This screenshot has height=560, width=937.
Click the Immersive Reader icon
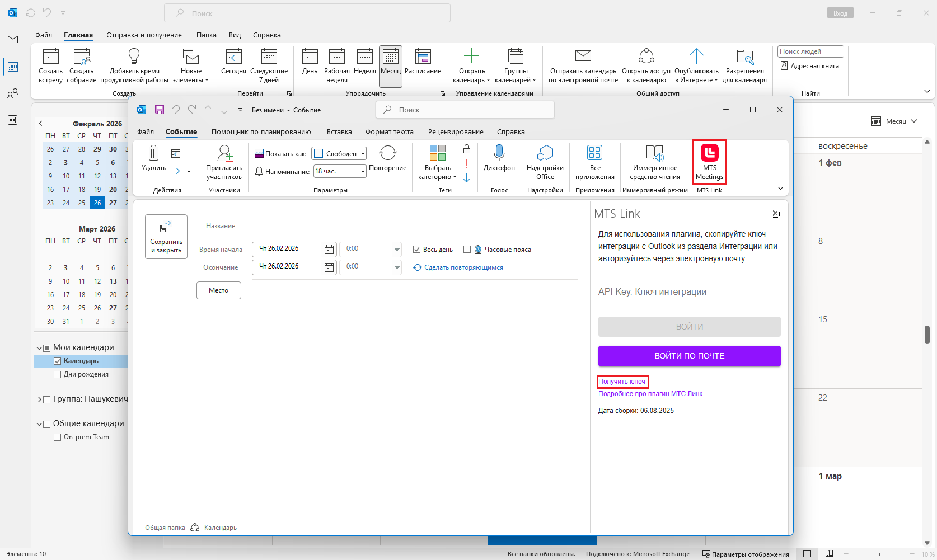pyautogui.click(x=654, y=153)
